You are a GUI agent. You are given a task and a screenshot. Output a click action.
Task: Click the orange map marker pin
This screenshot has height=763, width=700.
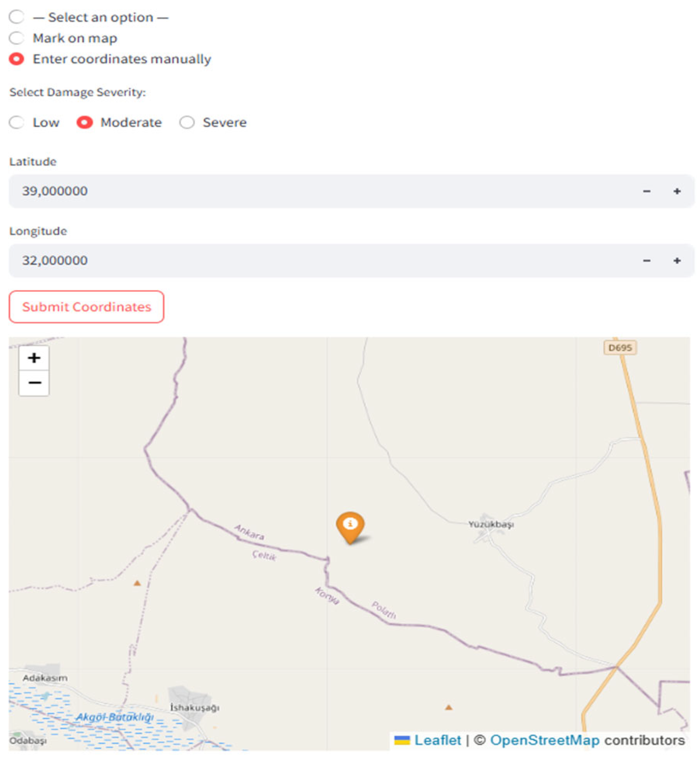tap(350, 526)
